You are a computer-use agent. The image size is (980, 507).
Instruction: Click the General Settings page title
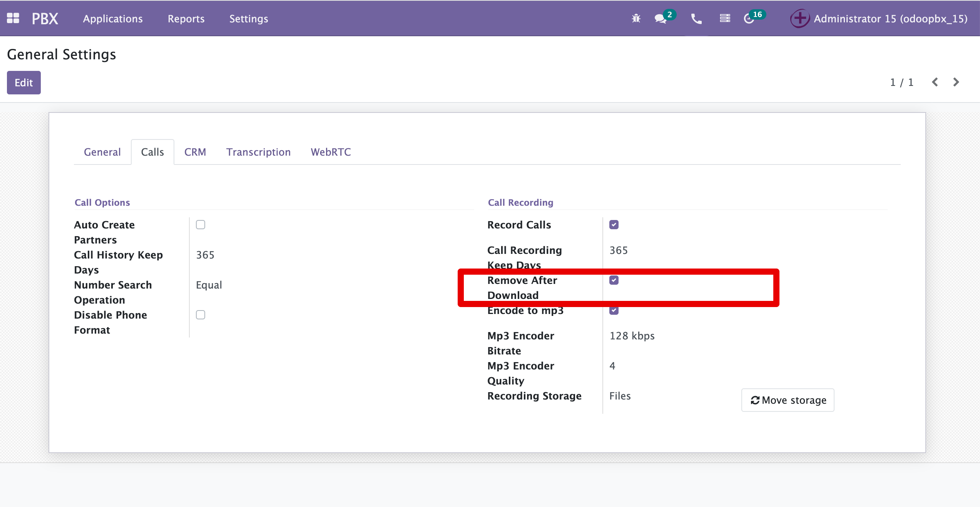click(x=62, y=54)
